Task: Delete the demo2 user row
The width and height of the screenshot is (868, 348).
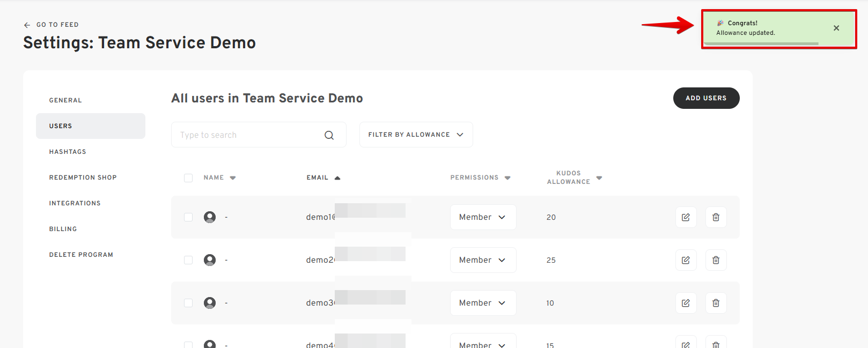Action: click(x=716, y=260)
